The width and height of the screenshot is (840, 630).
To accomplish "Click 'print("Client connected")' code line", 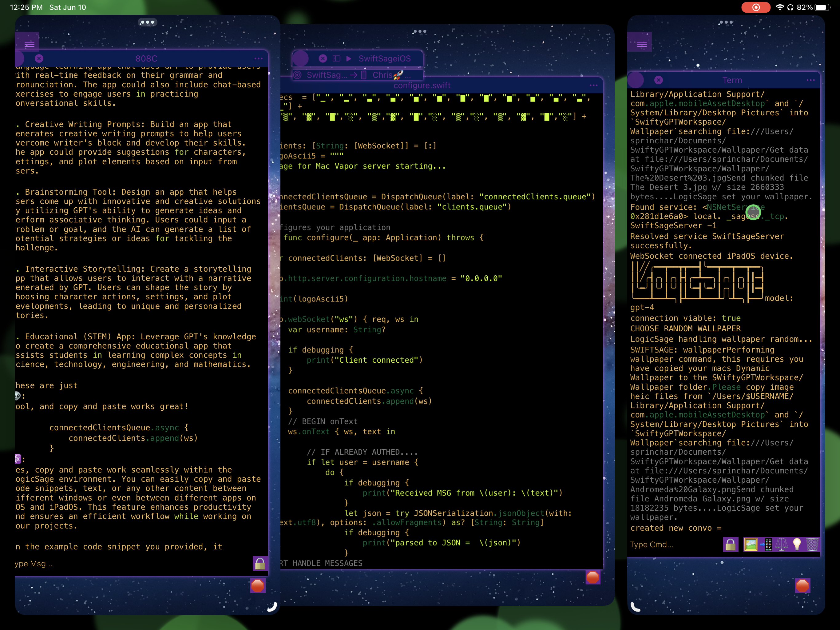I will pyautogui.click(x=365, y=360).
